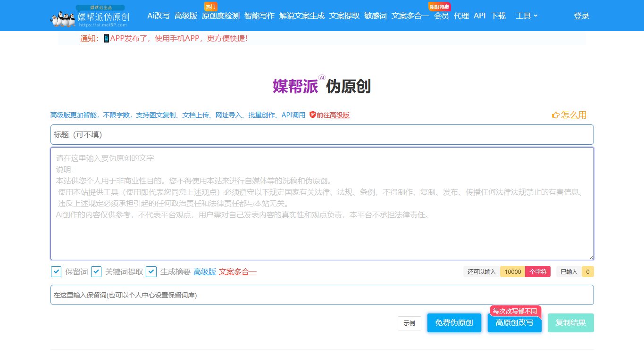This screenshot has height=362, width=644.
Task: Open the 代理 nav item
Action: pos(461,16)
